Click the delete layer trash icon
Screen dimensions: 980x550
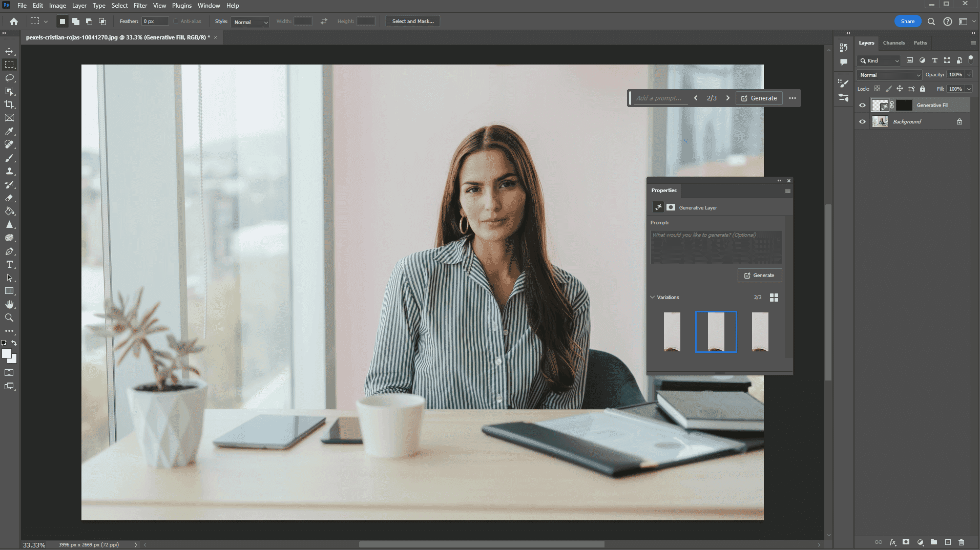point(961,542)
